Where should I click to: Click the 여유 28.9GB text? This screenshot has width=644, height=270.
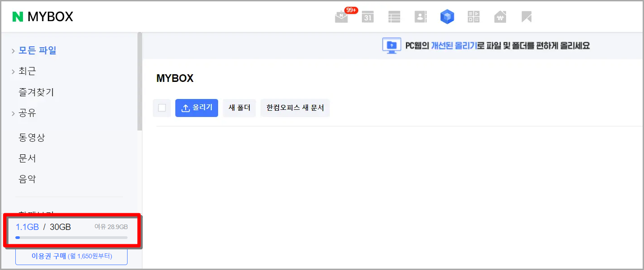111,227
